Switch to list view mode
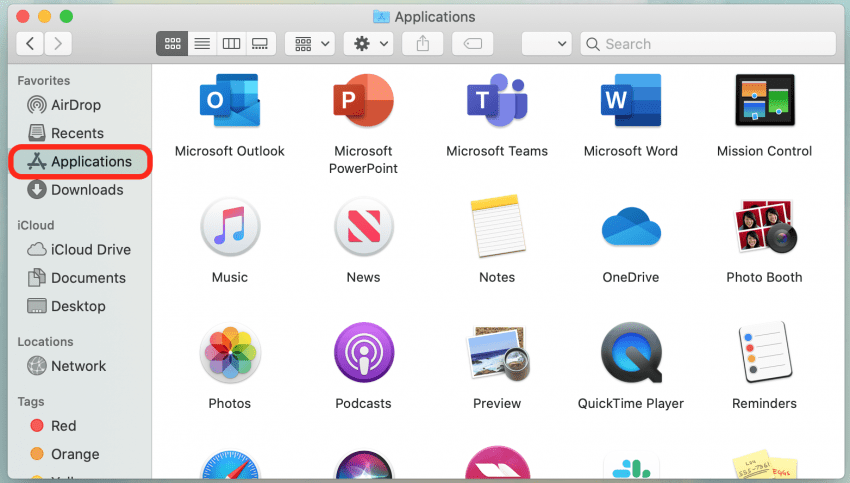This screenshot has height=483, width=850. [201, 44]
